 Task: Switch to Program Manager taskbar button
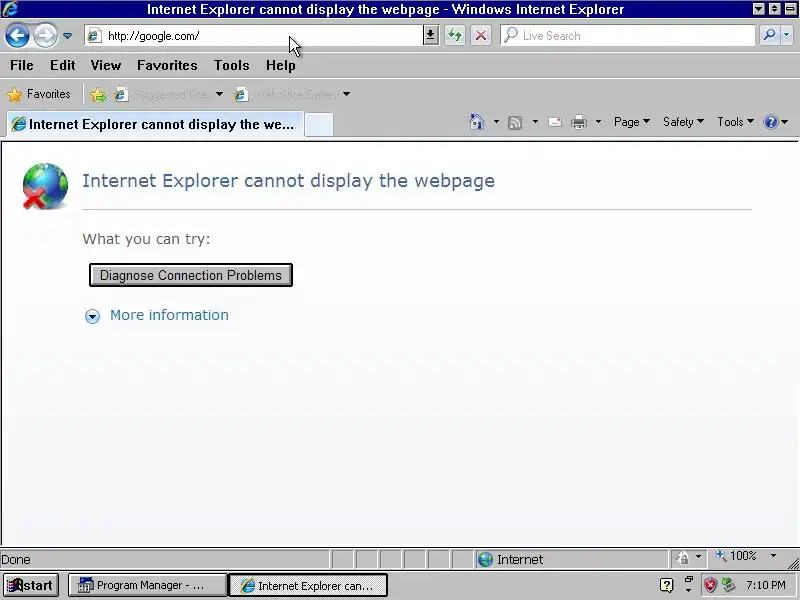click(x=147, y=585)
